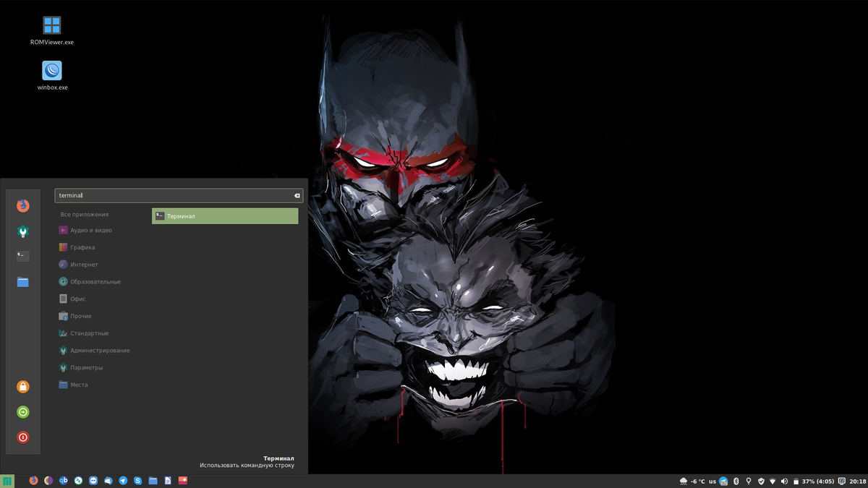Image resolution: width=868 pixels, height=488 pixels.
Task: Open the green favorites icon below Firefox
Action: [23, 232]
